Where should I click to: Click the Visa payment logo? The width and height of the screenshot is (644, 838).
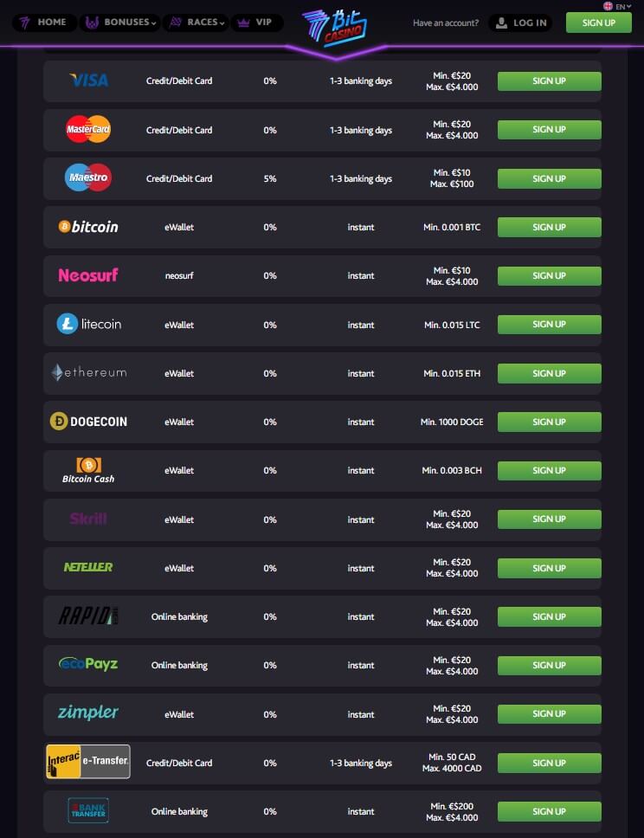point(88,81)
